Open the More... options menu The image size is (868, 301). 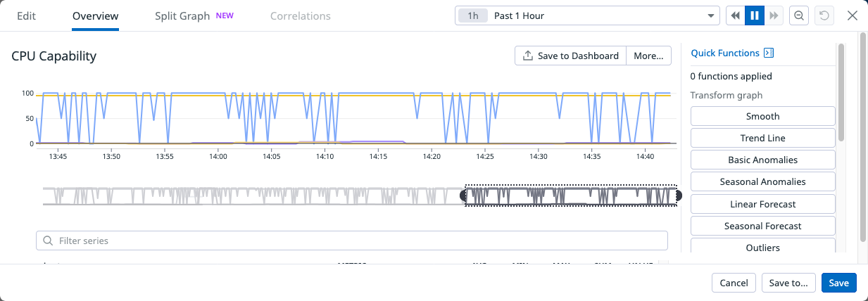(x=648, y=56)
